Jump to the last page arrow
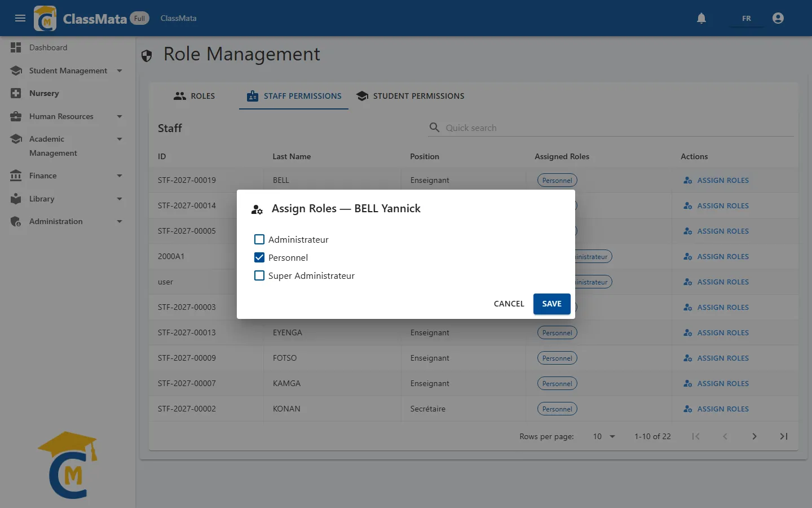 click(x=784, y=436)
